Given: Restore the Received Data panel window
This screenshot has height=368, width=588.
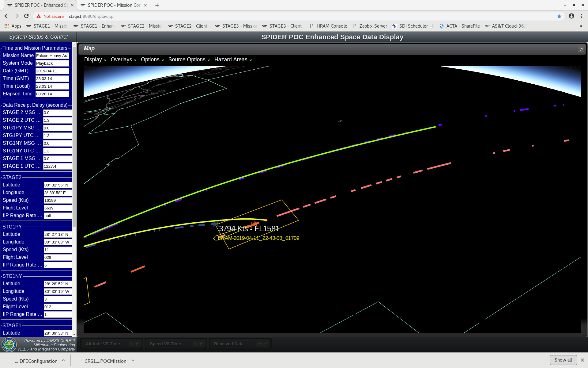Looking at the screenshot, I should tap(266, 344).
